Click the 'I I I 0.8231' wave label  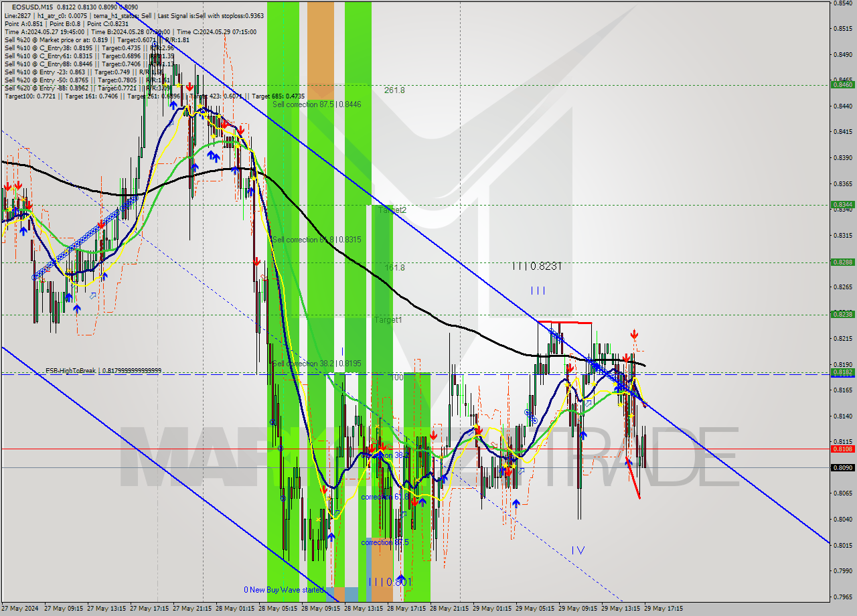[x=536, y=266]
